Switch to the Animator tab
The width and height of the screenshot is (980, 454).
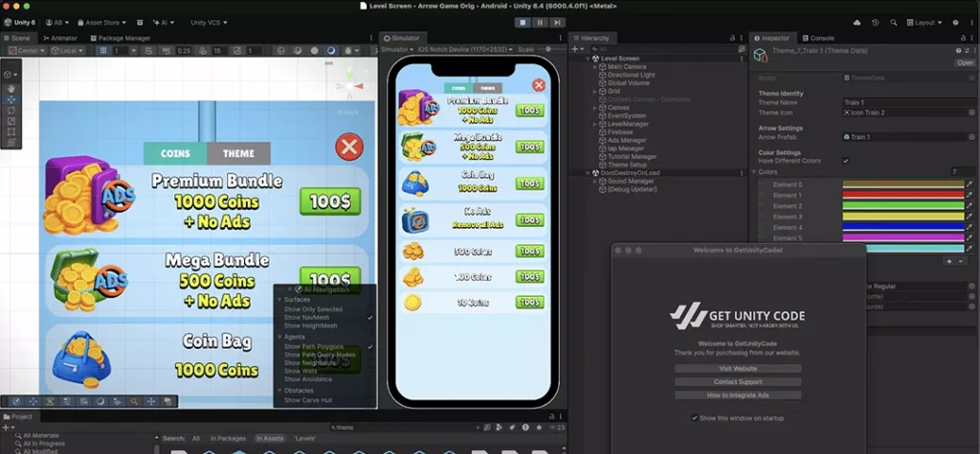(60, 38)
